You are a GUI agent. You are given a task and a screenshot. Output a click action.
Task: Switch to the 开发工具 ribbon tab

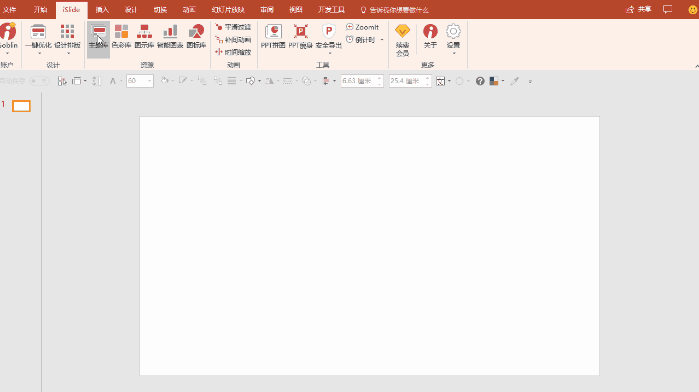point(331,9)
